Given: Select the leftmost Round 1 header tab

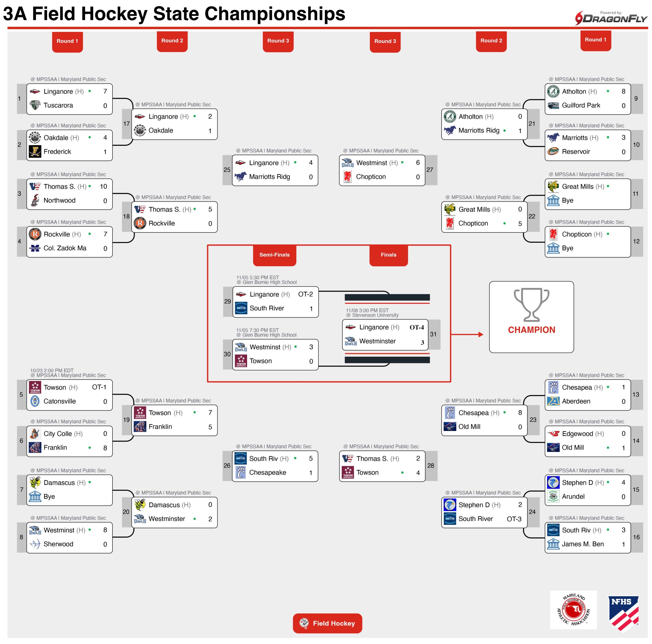Looking at the screenshot, I should 67,41.
